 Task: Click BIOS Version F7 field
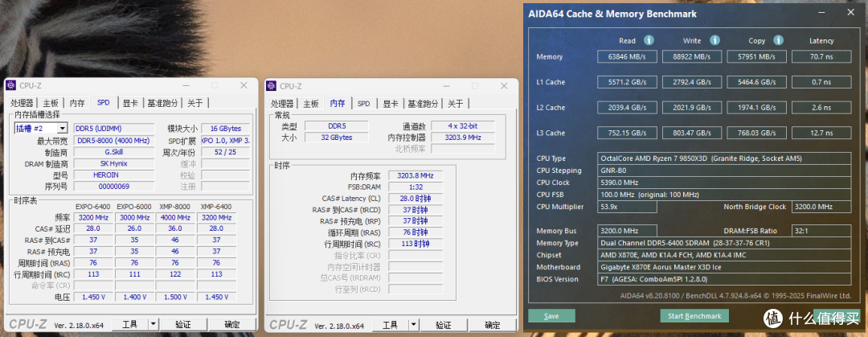pyautogui.click(x=725, y=279)
